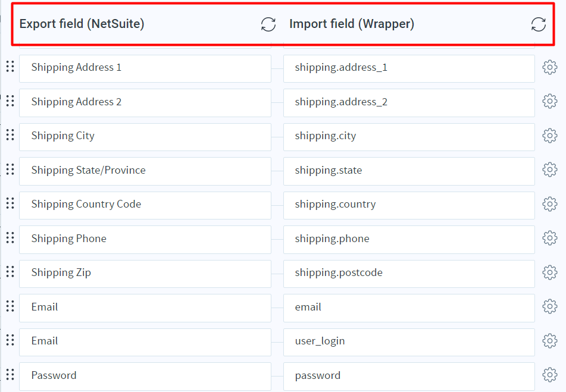Image resolution: width=566 pixels, height=392 pixels.
Task: Edit the Email export field mapped to email
Action: (145, 308)
